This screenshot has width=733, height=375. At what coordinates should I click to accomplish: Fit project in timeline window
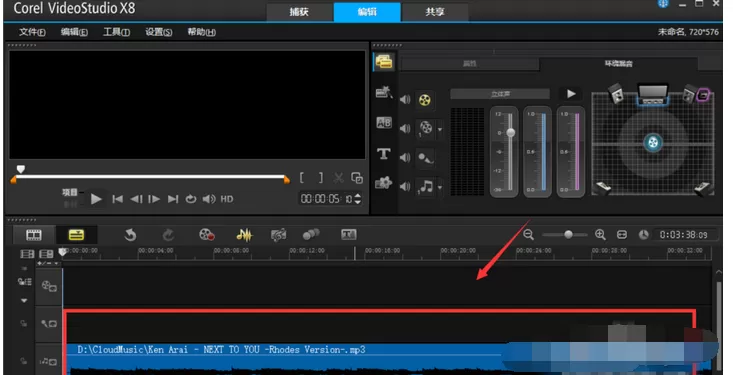[622, 235]
